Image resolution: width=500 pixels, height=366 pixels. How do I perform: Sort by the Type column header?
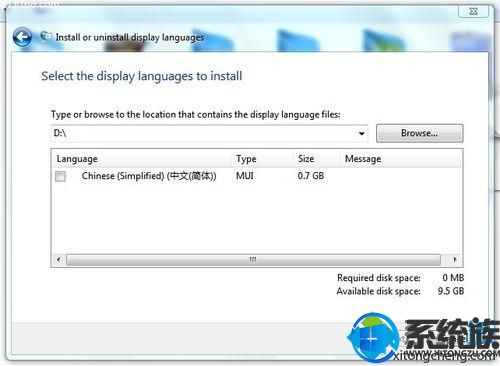pos(263,159)
